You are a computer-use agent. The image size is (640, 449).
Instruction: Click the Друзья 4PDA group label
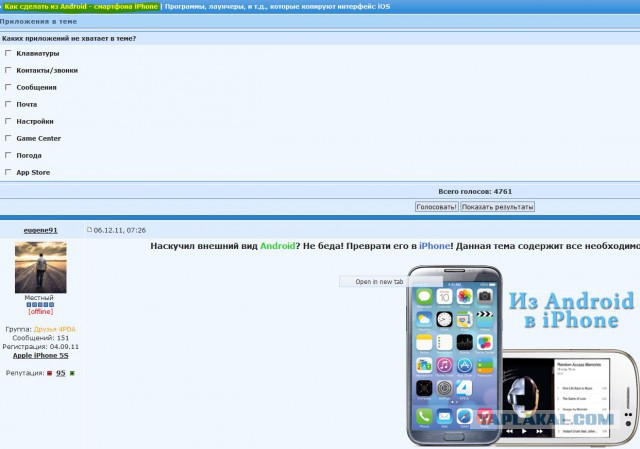coord(55,329)
